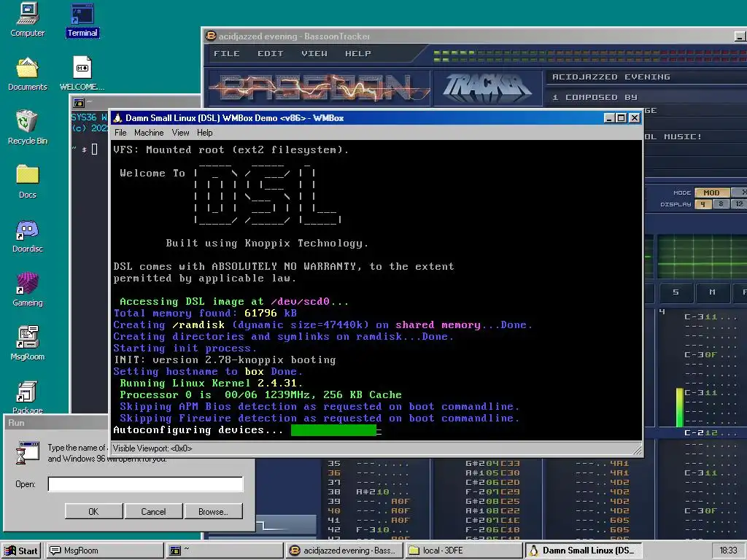Image resolution: width=747 pixels, height=560 pixels.
Task: Open the WELCOME markdown file icon
Action: pos(82,74)
